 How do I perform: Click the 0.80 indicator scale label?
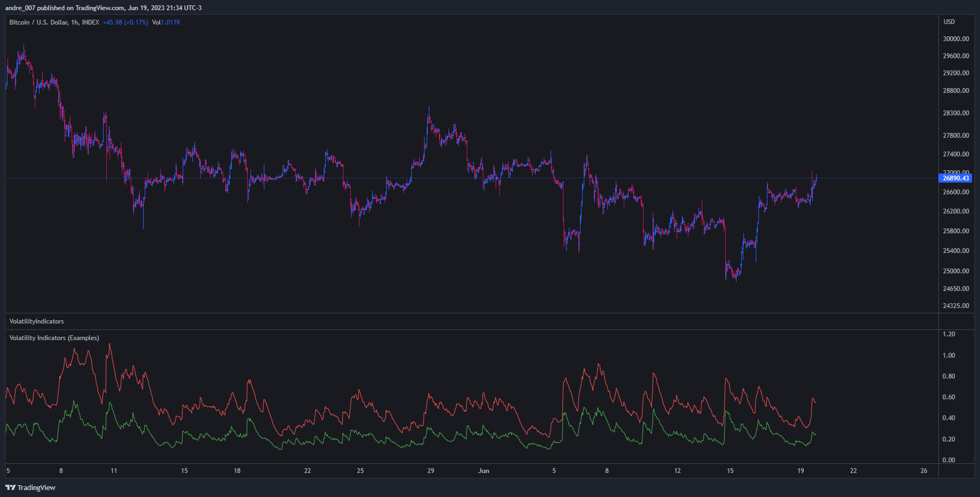(949, 376)
